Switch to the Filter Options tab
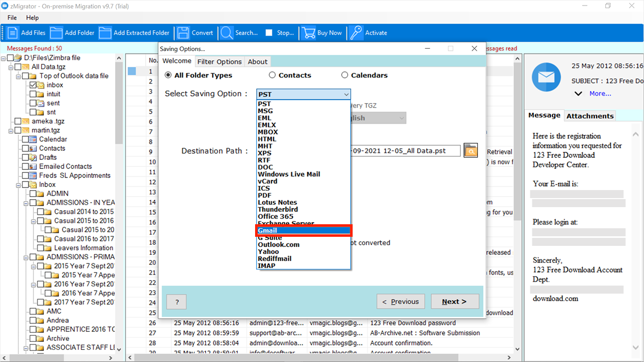644x362 pixels. 219,61
